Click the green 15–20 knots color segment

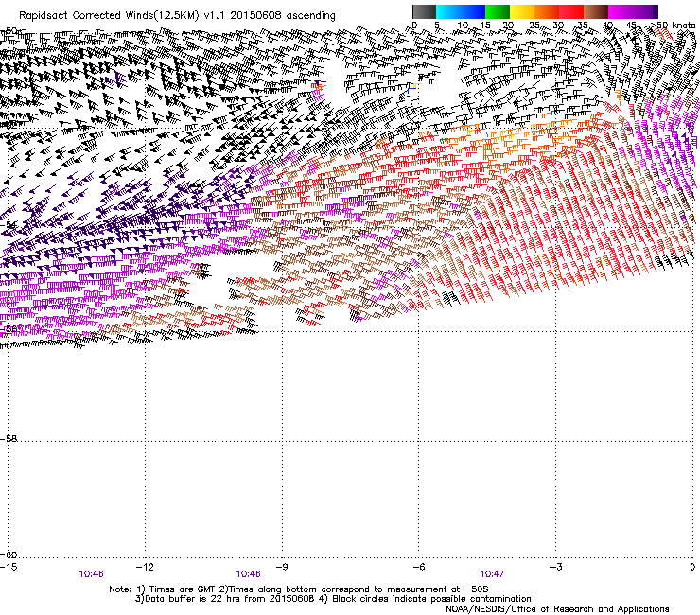(498, 11)
